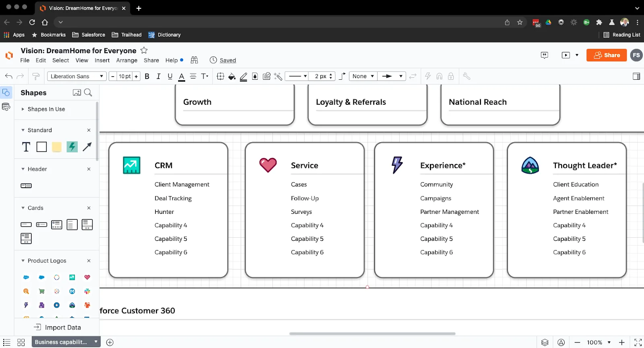Decrease font size with minus button
The height and width of the screenshot is (348, 644).
click(113, 76)
